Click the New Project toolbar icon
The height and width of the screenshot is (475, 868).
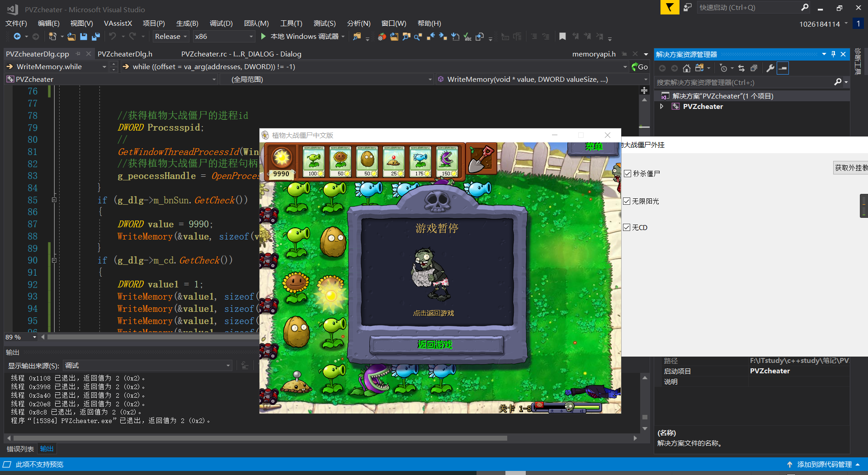(x=52, y=36)
